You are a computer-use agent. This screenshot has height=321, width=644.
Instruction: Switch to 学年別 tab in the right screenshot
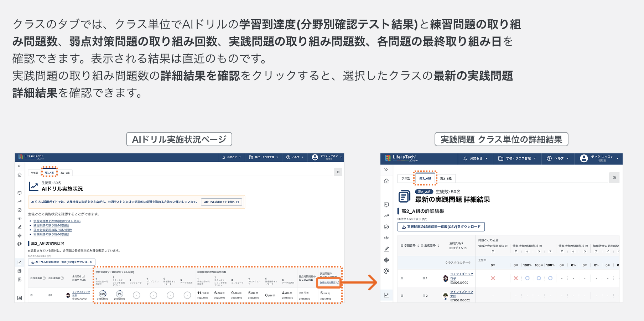(406, 178)
